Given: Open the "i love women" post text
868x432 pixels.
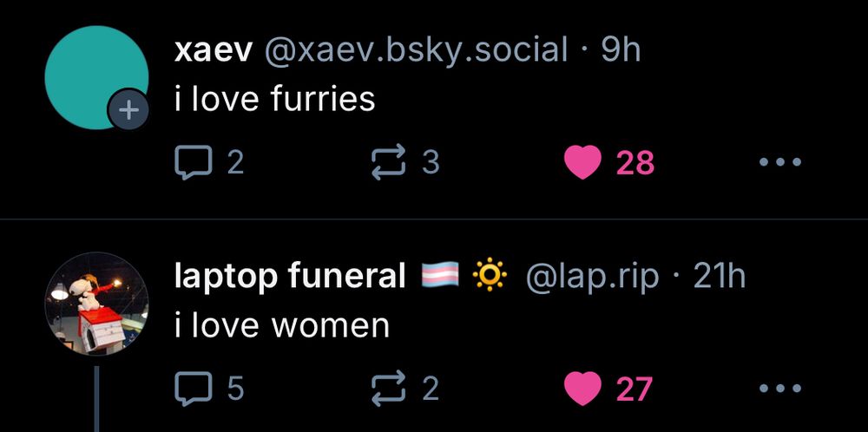Looking at the screenshot, I should [282, 326].
